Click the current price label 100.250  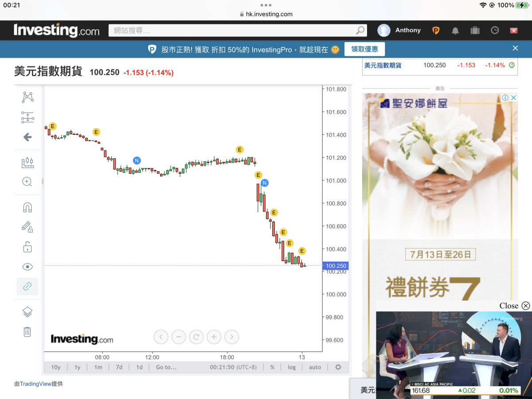pos(336,266)
